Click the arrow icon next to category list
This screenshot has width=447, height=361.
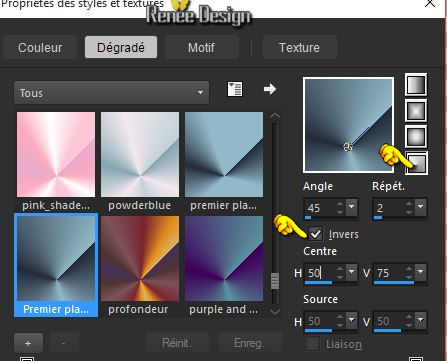pos(270,89)
